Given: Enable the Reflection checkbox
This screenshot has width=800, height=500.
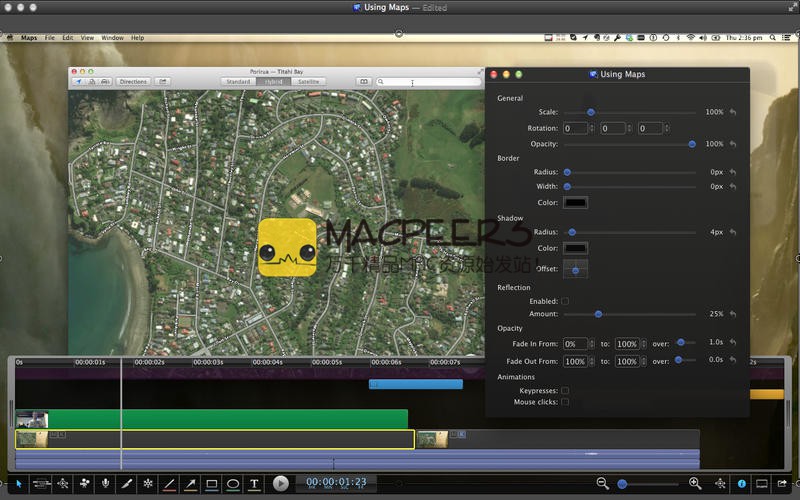Looking at the screenshot, I should pos(565,301).
